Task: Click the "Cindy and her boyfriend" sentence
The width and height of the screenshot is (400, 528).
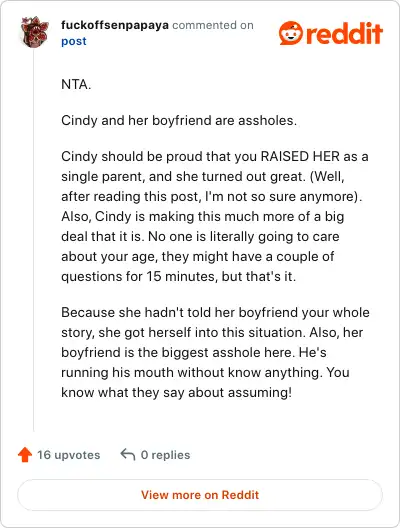Action: 179,120
